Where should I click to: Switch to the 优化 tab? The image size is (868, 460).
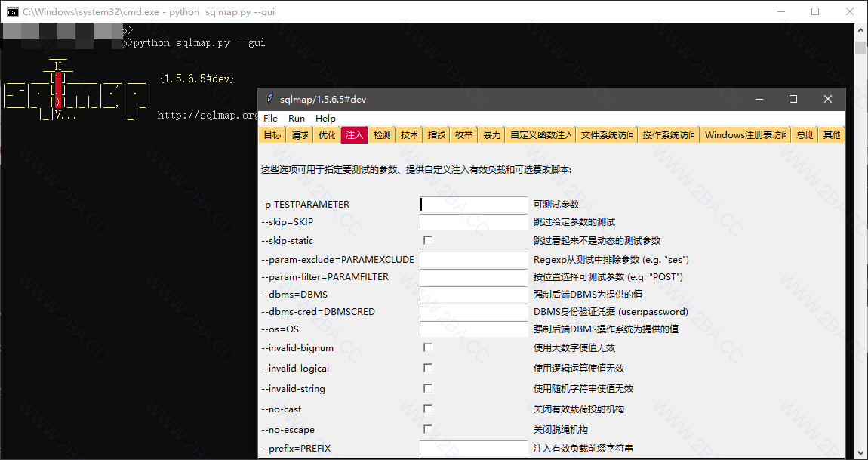point(327,134)
